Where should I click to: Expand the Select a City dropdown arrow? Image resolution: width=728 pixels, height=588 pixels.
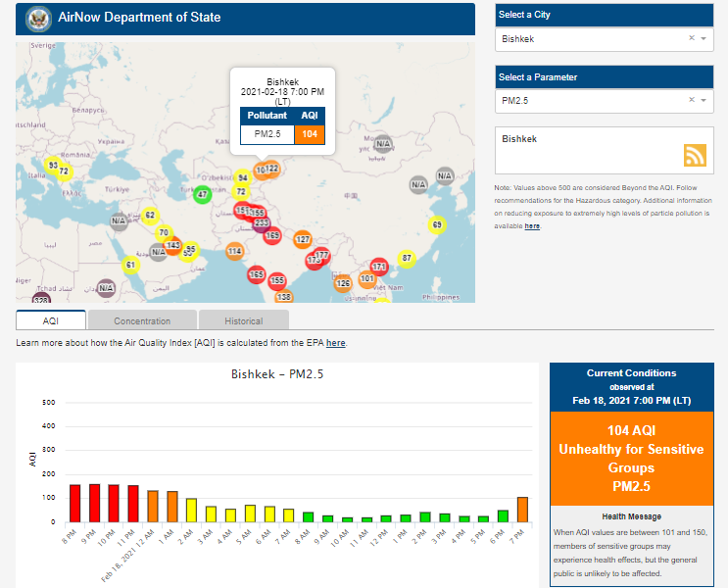pos(704,38)
